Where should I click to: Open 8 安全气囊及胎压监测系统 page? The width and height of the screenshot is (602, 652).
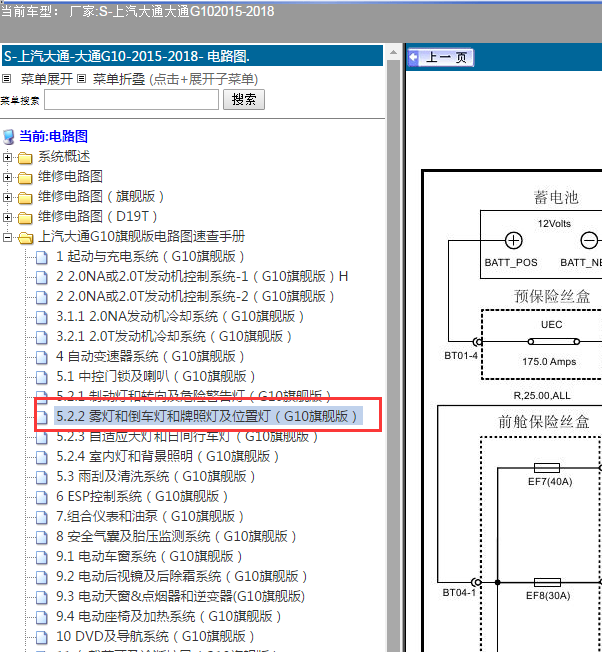176,536
